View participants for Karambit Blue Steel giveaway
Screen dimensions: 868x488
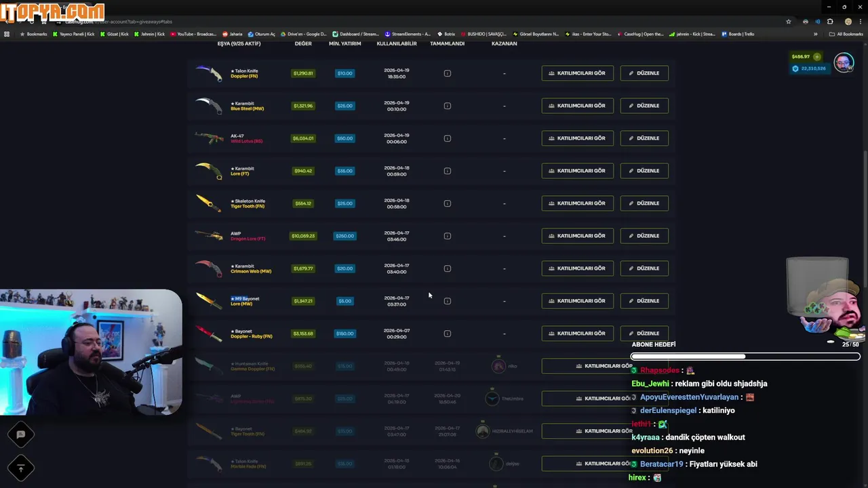(x=577, y=106)
